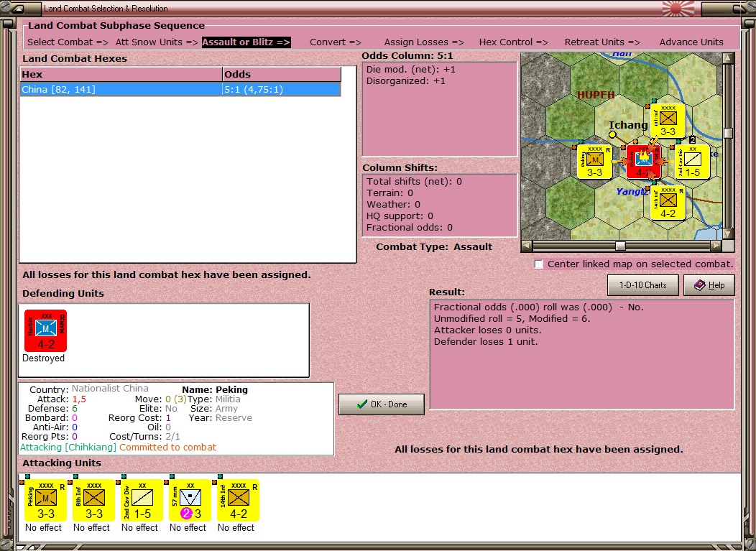Click Retreat Units subphase label

602,42
